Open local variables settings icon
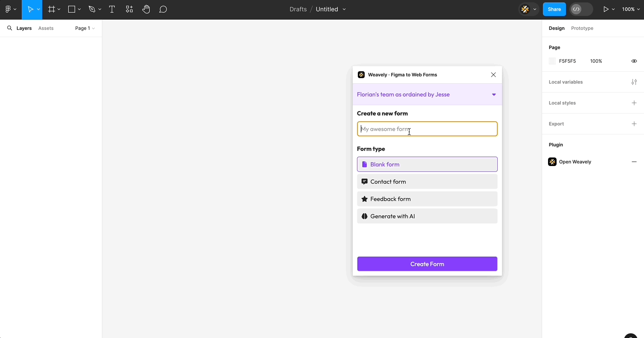 (634, 82)
